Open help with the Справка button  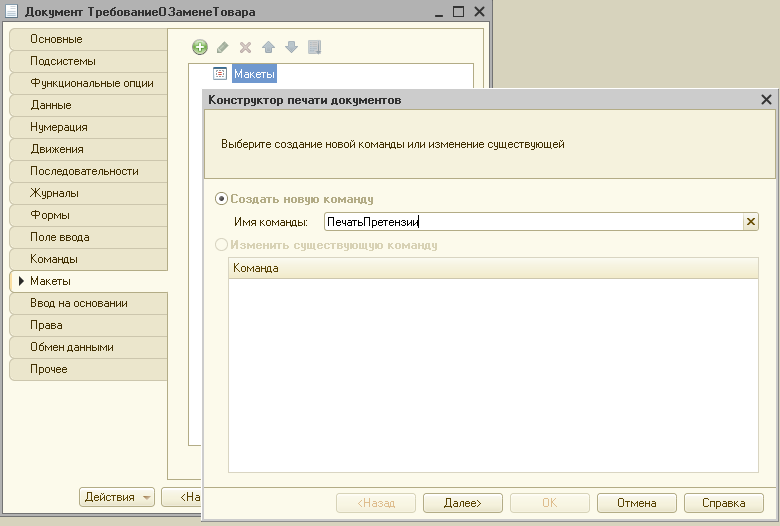(x=723, y=503)
